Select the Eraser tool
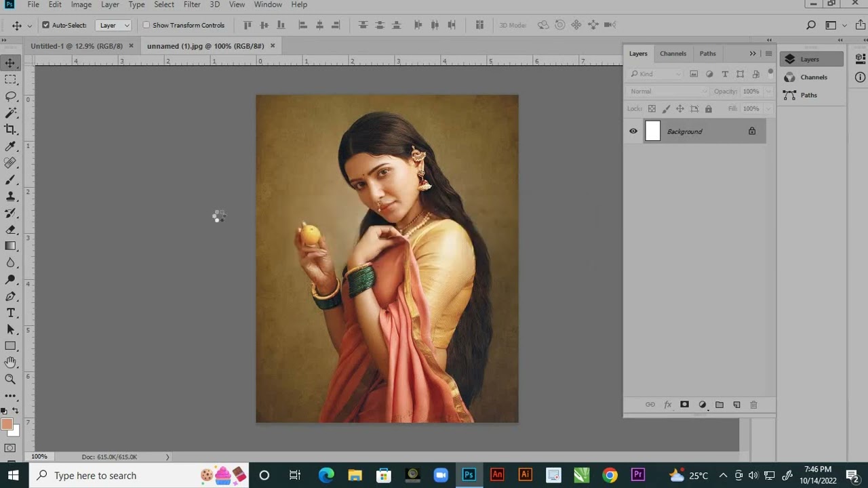The image size is (868, 488). click(x=10, y=230)
